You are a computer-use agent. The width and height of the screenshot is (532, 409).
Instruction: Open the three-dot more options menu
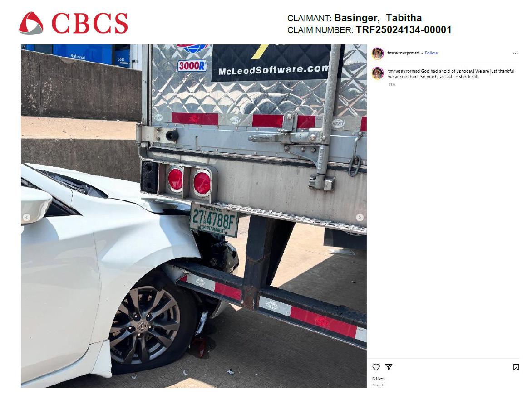tap(515, 54)
